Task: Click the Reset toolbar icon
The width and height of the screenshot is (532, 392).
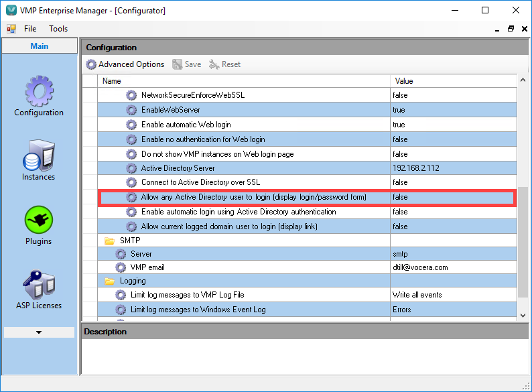Action: pos(214,64)
